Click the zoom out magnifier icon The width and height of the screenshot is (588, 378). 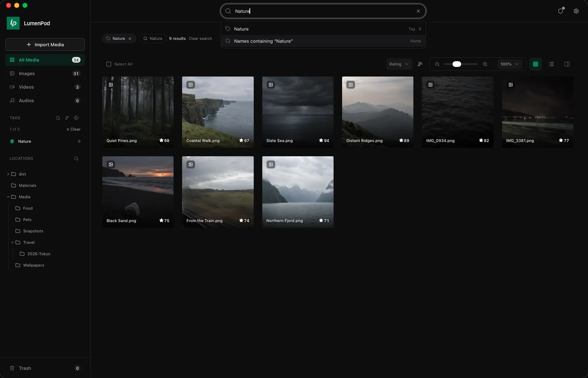click(x=437, y=64)
